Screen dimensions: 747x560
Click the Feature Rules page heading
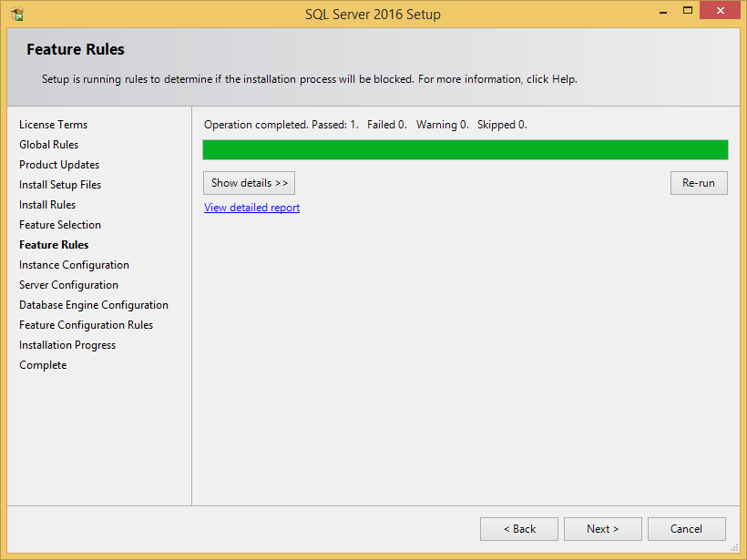(x=76, y=49)
